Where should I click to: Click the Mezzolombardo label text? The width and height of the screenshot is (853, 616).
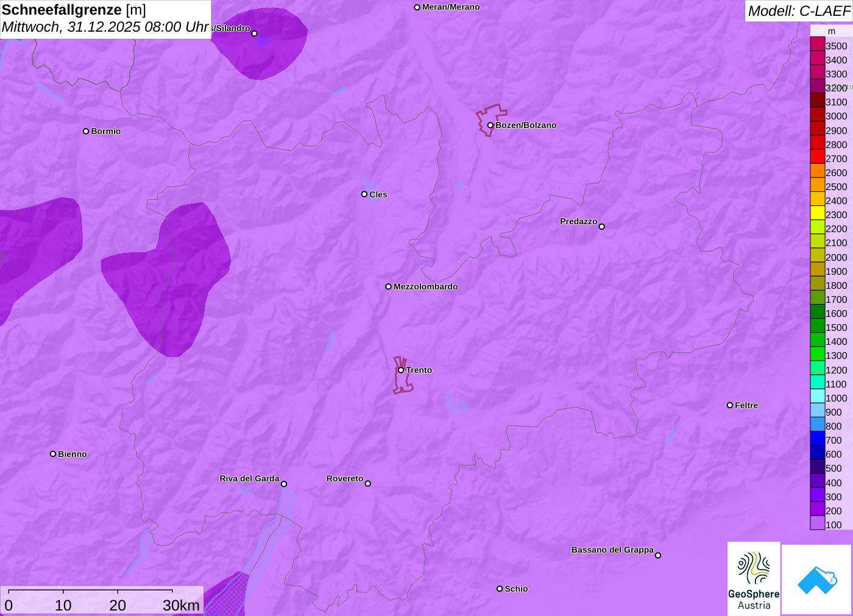point(426,286)
